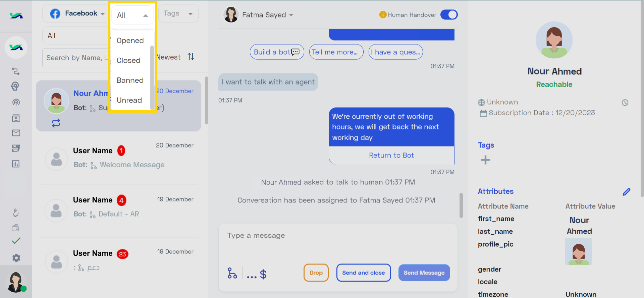Click the Reachable status text
Image resolution: width=644 pixels, height=298 pixels.
554,84
